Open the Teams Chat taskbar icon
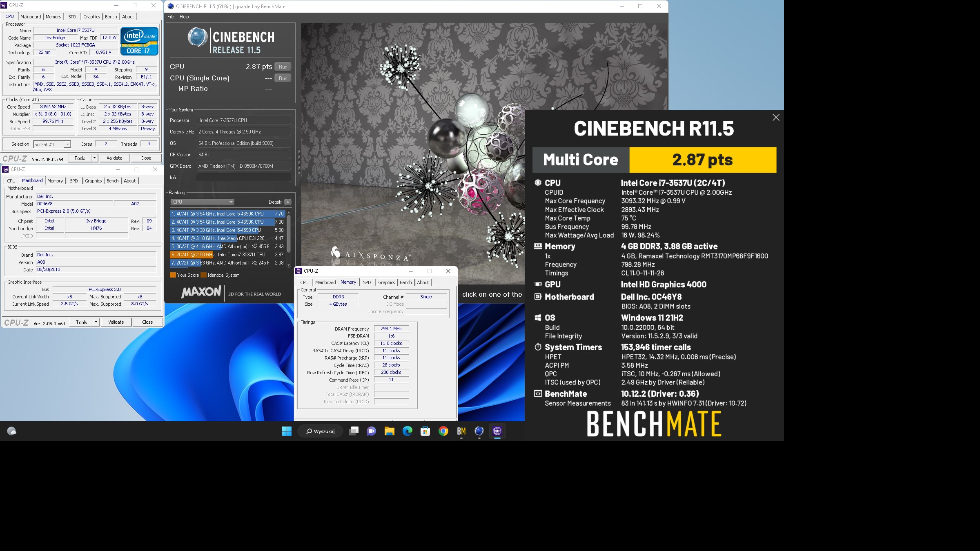The height and width of the screenshot is (551, 980). tap(371, 431)
